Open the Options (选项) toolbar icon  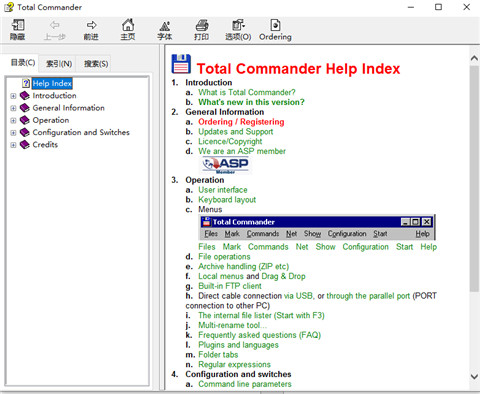point(238,25)
